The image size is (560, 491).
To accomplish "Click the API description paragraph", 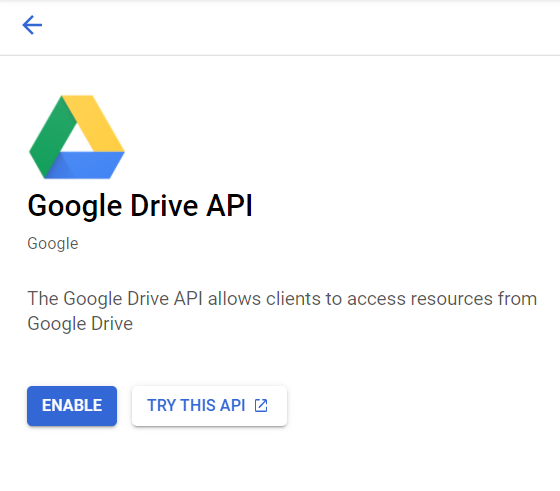I will (282, 311).
